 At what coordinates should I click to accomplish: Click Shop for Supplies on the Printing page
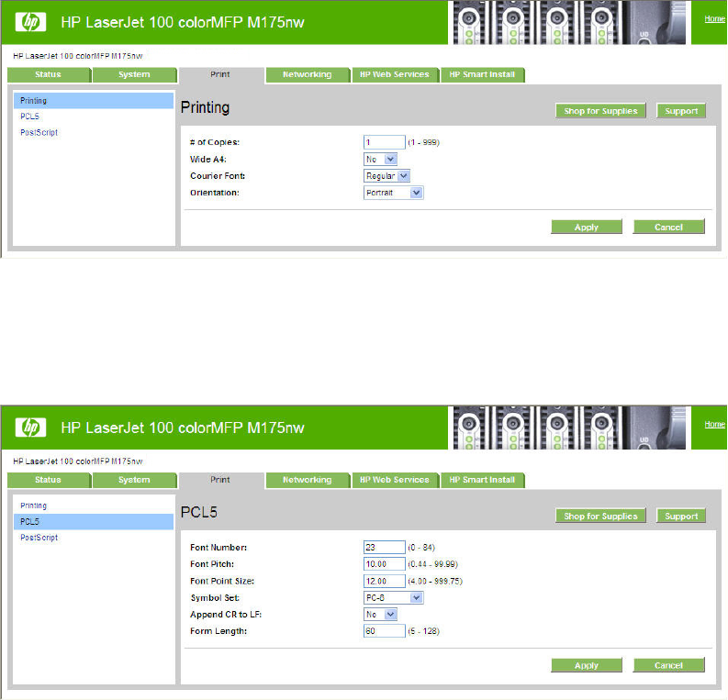click(x=600, y=111)
